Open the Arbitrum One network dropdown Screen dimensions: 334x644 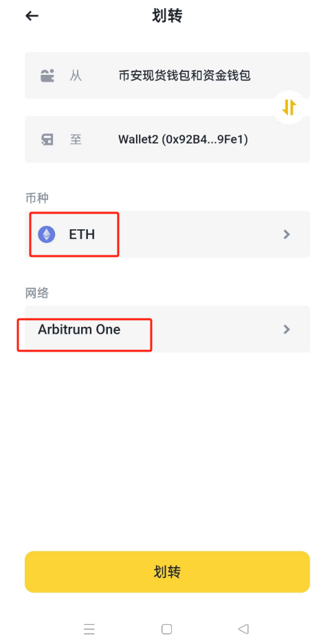167,329
